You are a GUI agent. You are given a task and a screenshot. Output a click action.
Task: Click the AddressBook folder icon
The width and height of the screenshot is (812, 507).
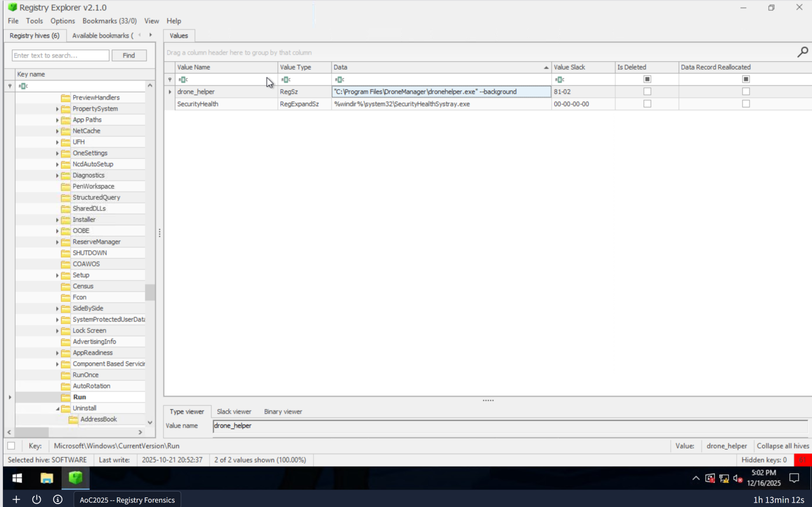click(73, 420)
